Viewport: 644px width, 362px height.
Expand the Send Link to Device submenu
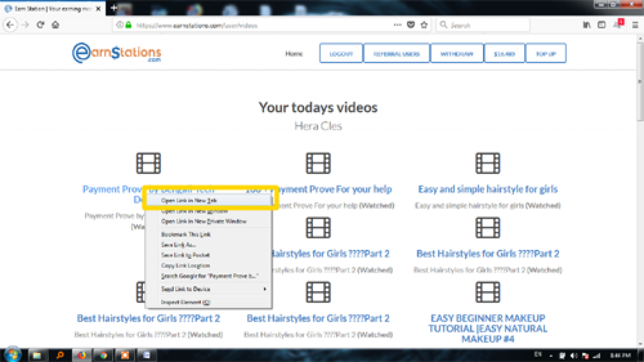[x=212, y=289]
